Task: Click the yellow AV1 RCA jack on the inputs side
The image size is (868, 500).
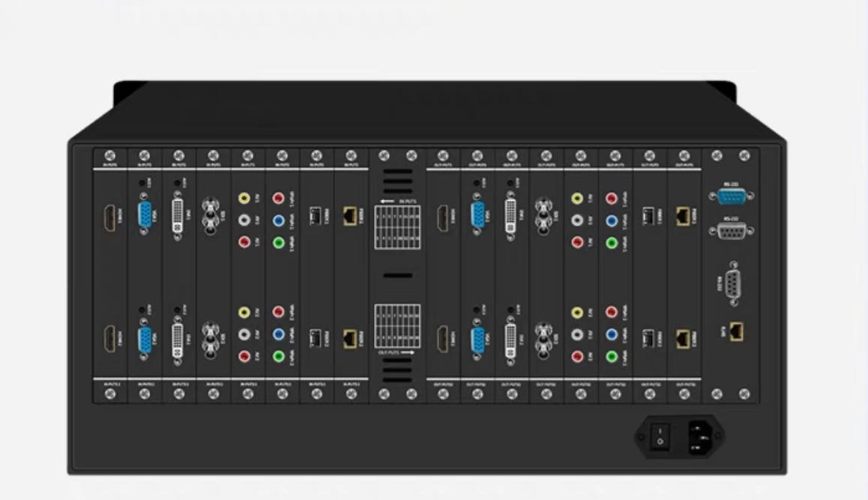Action: pos(244,198)
